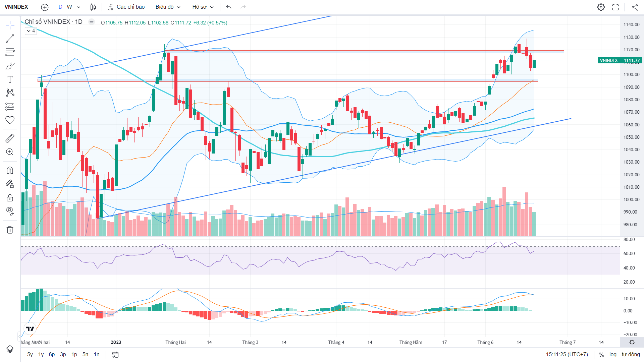
Task: Toggle percent scale mode
Action: point(601,355)
